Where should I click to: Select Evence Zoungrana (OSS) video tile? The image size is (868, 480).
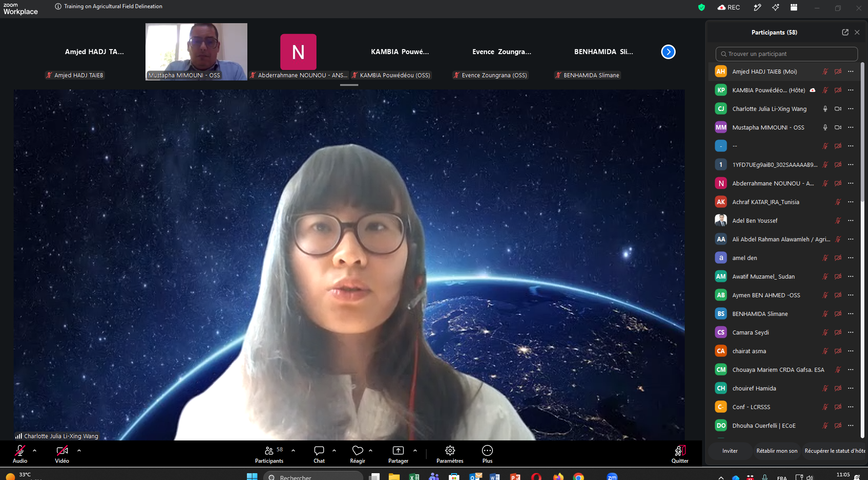point(502,52)
